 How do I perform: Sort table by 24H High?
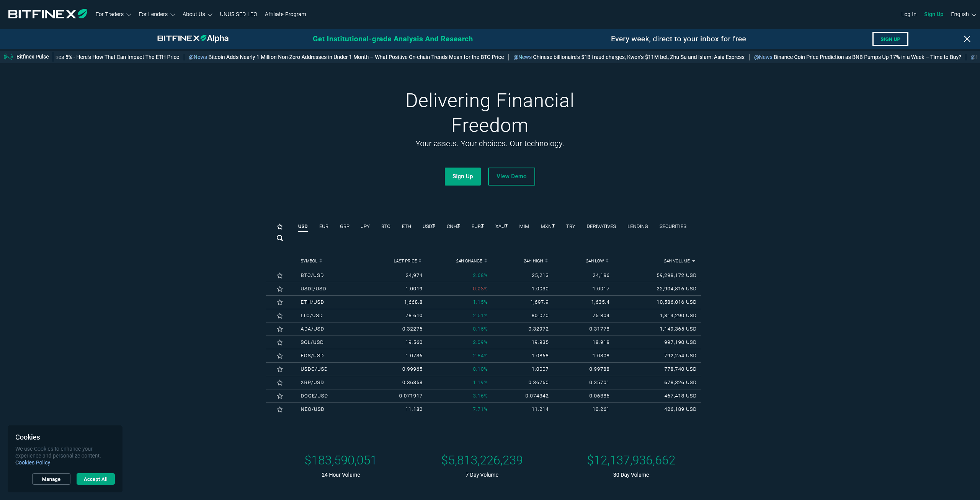click(536, 261)
